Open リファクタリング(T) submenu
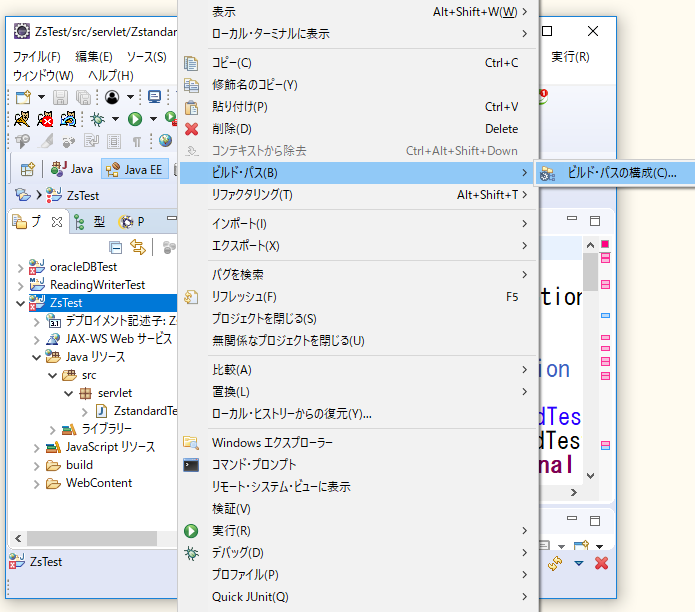This screenshot has height=612, width=695. (359, 195)
